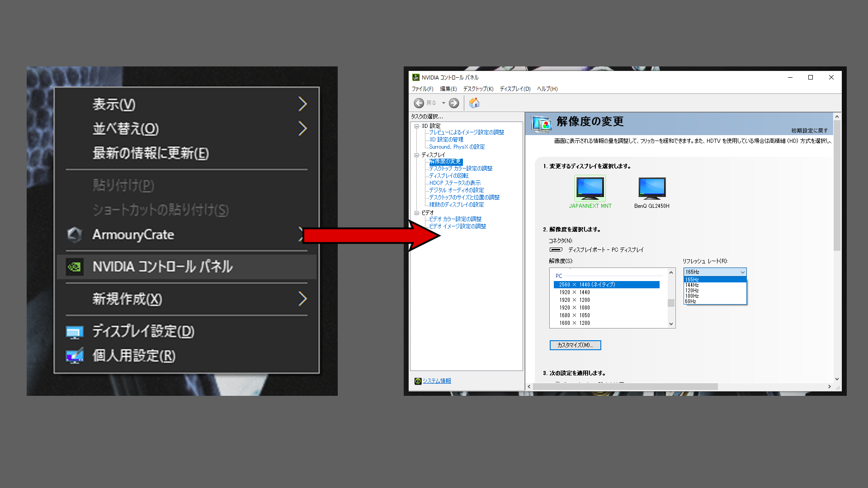Choose 165Hz in refresh rate list

point(715,280)
